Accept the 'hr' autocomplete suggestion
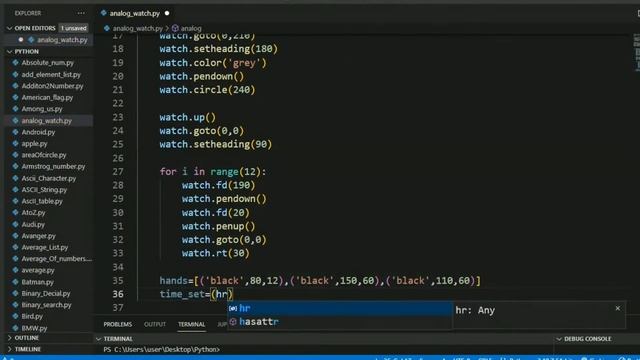Viewport: 640px width, 360px height. [x=340, y=309]
